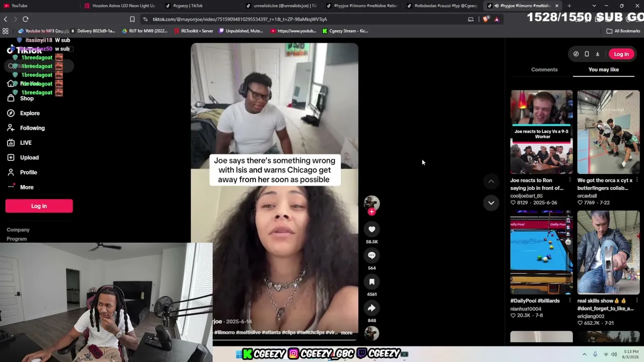Image resolution: width=644 pixels, height=362 pixels.
Task: Open the sound disc avatar below share
Action: click(372, 333)
